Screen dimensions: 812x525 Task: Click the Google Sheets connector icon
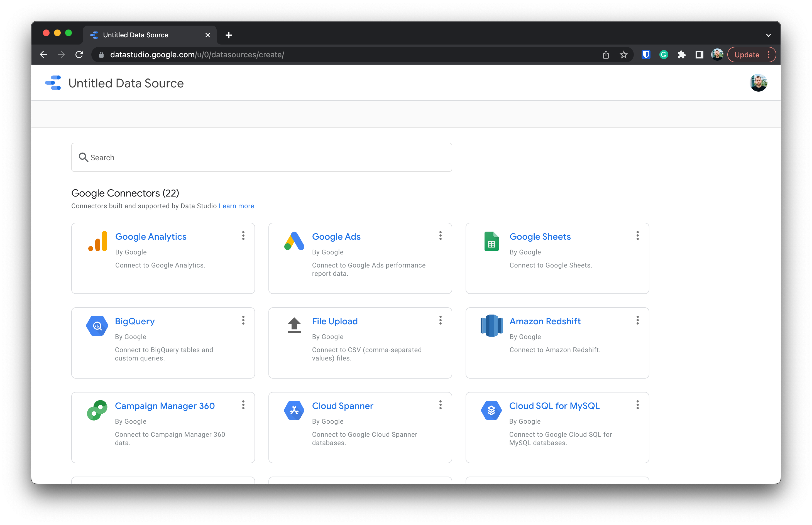491,241
